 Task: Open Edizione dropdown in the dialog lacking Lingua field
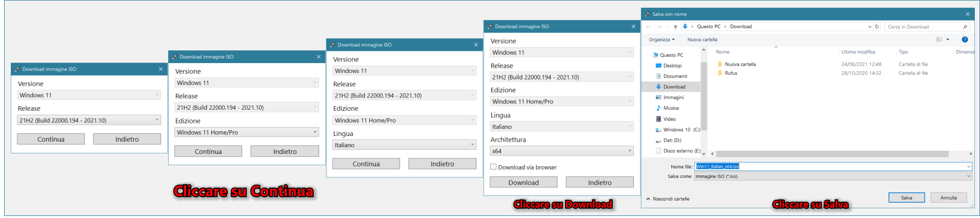coord(247,132)
